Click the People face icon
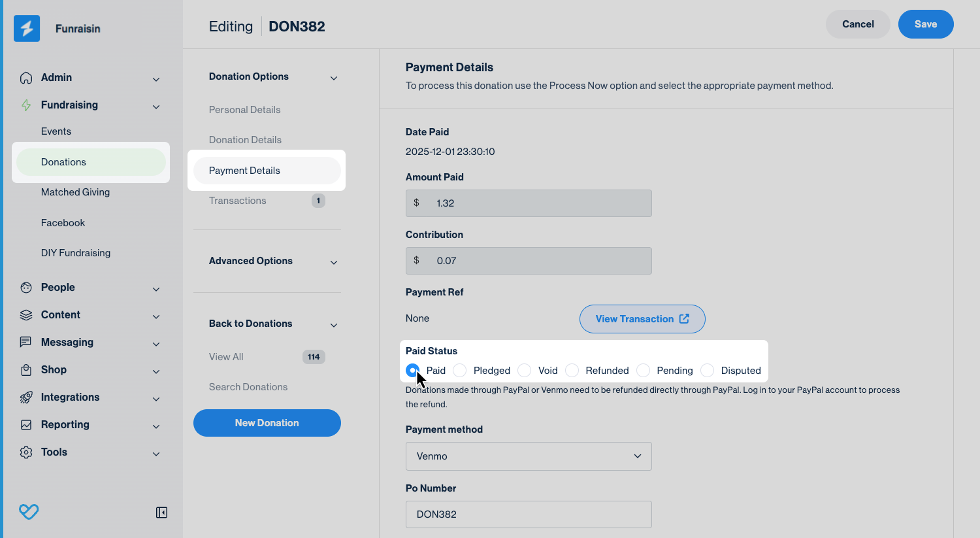The image size is (980, 538). pyautogui.click(x=26, y=288)
